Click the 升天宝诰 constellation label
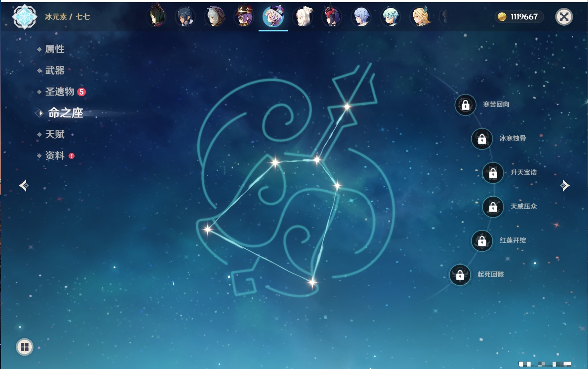The width and height of the screenshot is (588, 369). (x=524, y=172)
